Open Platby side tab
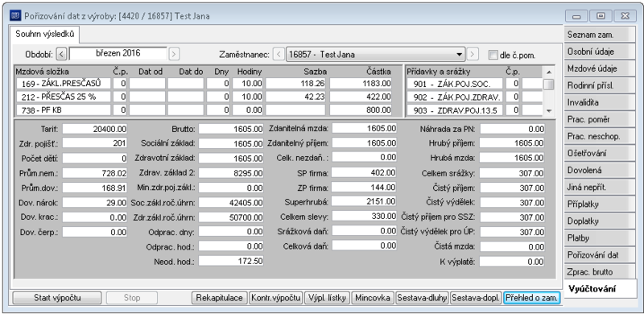644x314 pixels. (x=599, y=238)
